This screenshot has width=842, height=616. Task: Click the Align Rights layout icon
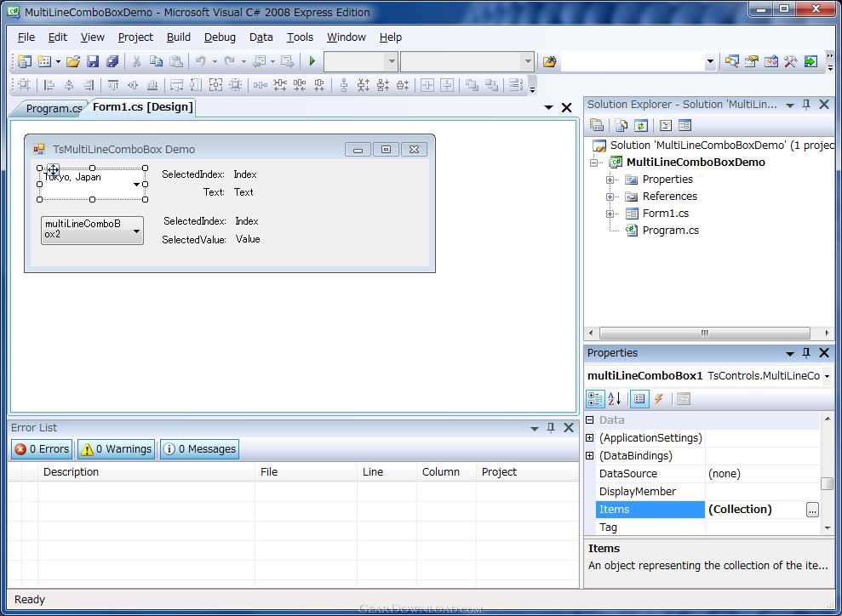click(89, 85)
